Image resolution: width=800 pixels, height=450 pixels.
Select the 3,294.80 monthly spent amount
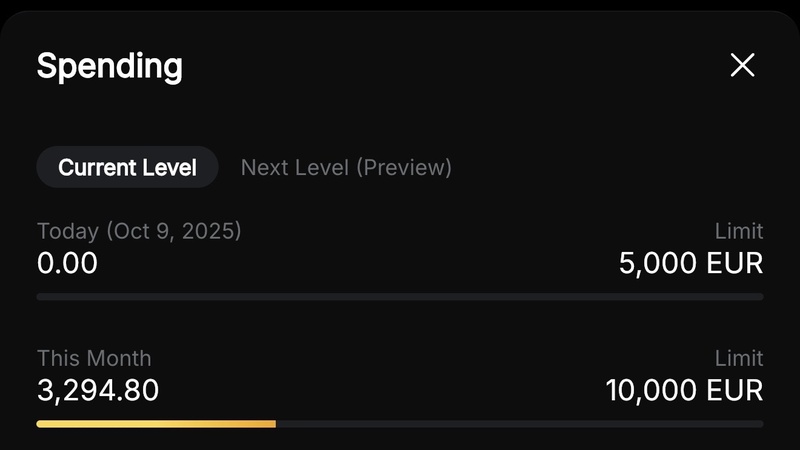click(98, 390)
